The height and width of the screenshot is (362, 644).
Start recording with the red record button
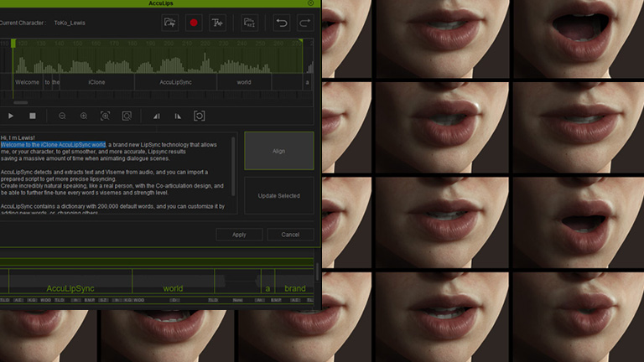coord(194,23)
